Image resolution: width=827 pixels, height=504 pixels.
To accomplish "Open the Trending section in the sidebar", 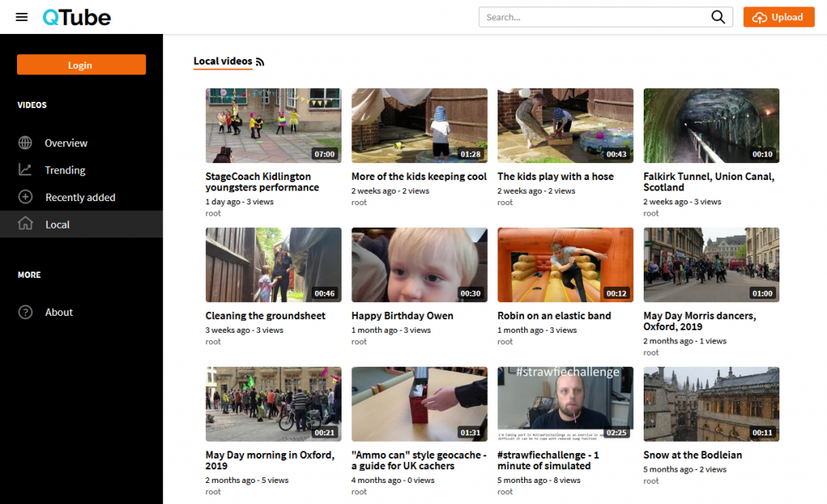I will click(65, 170).
